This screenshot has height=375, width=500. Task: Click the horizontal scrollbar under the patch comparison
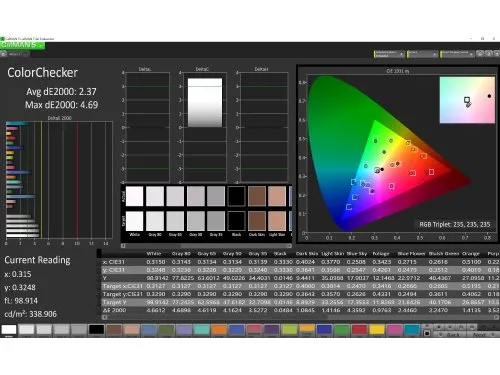point(206,246)
